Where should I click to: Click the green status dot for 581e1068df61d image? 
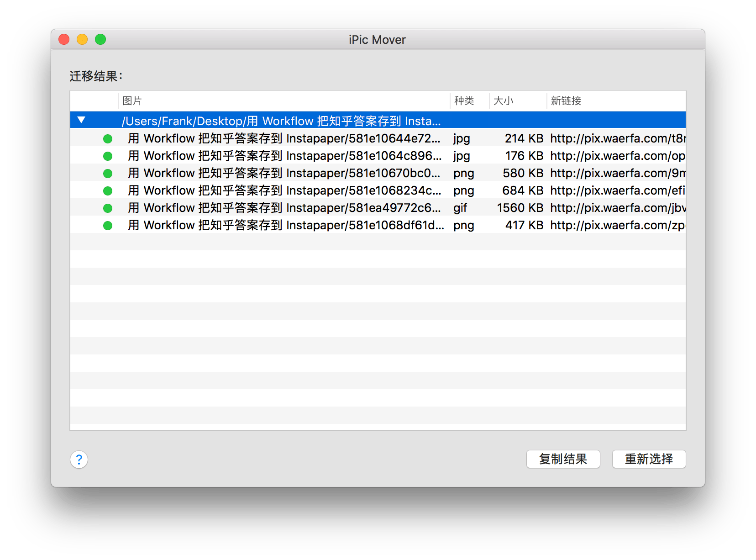[108, 225]
